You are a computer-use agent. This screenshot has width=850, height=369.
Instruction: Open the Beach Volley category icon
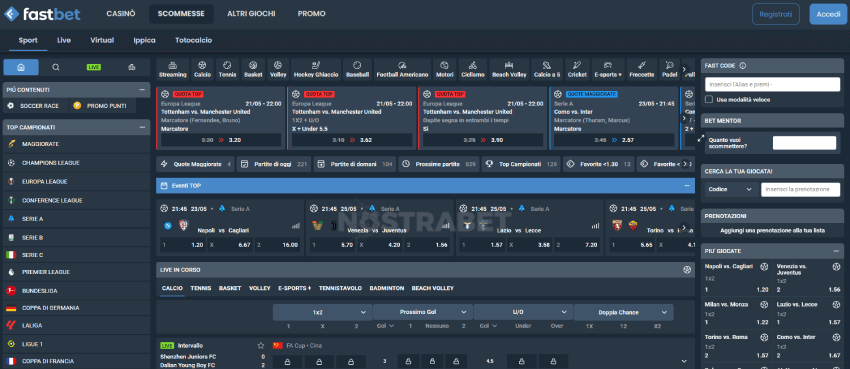[x=508, y=69]
